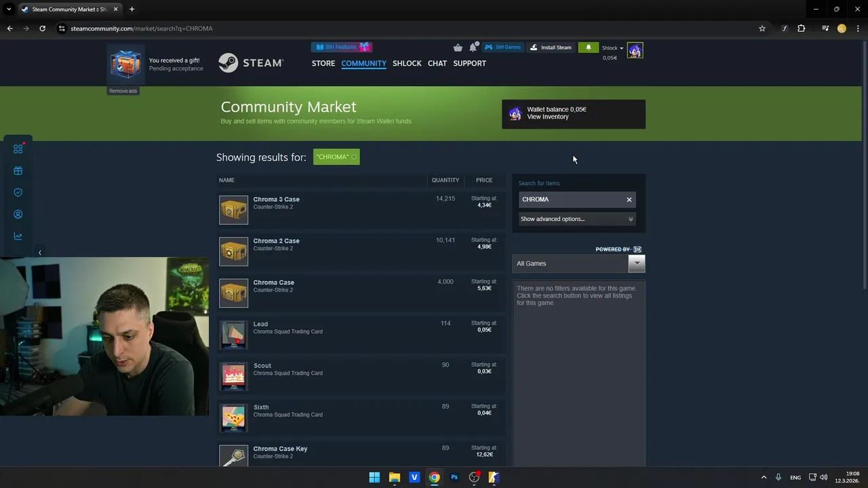Open OBS Studio from the taskbar

click(x=474, y=477)
